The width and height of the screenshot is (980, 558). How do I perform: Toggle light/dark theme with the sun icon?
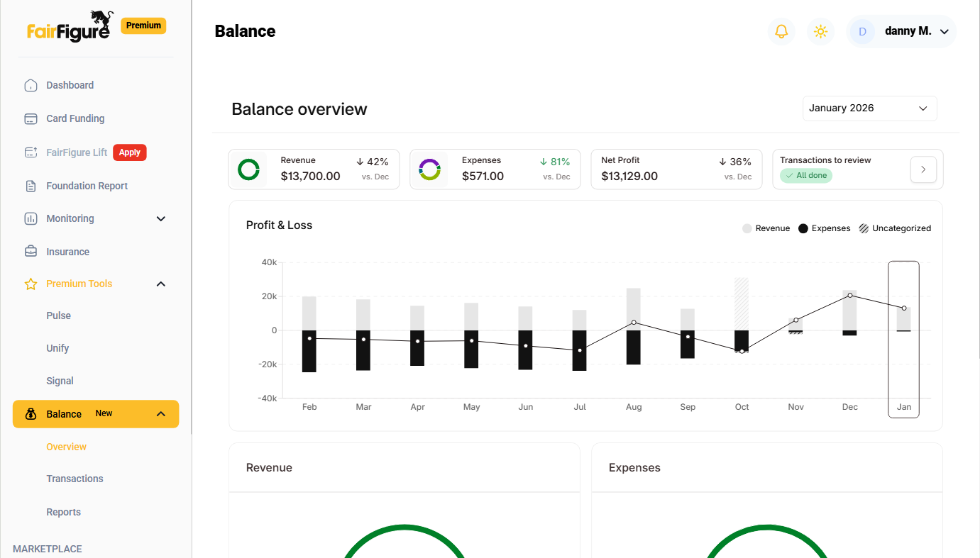click(x=820, y=31)
